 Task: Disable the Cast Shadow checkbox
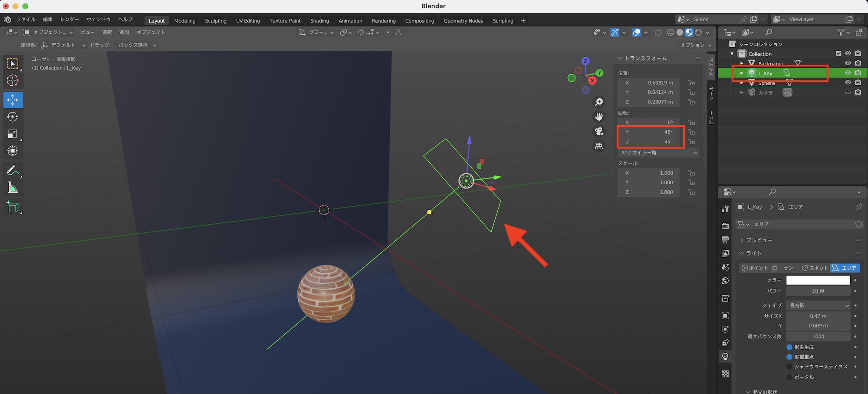point(789,347)
